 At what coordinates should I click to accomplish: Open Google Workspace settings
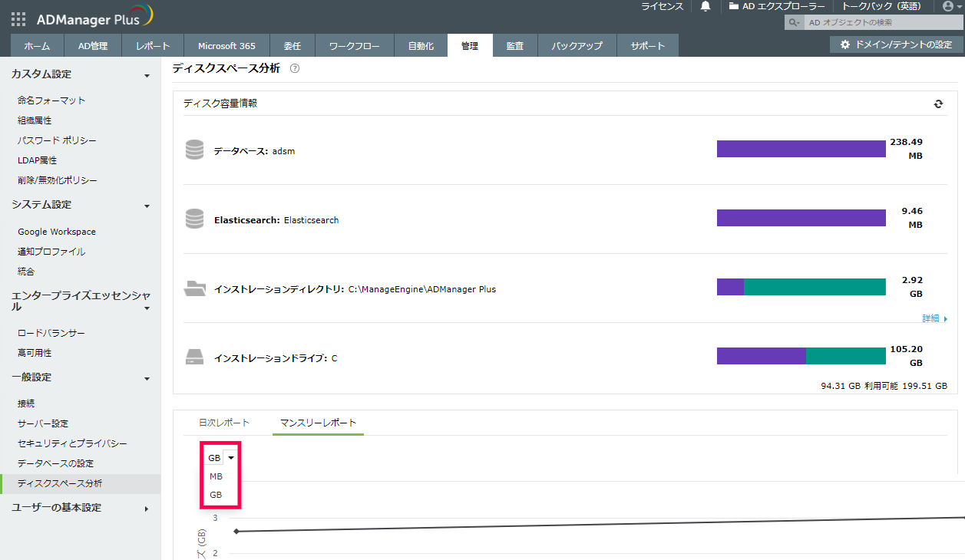point(57,232)
